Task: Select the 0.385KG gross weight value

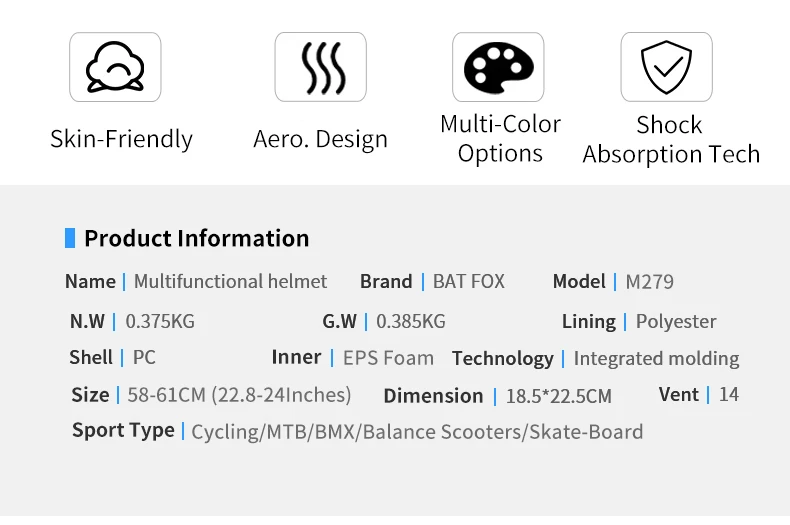Action: [410, 322]
